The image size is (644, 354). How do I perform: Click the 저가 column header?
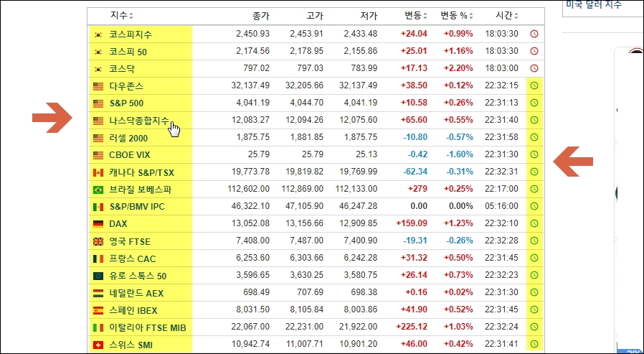click(x=369, y=16)
